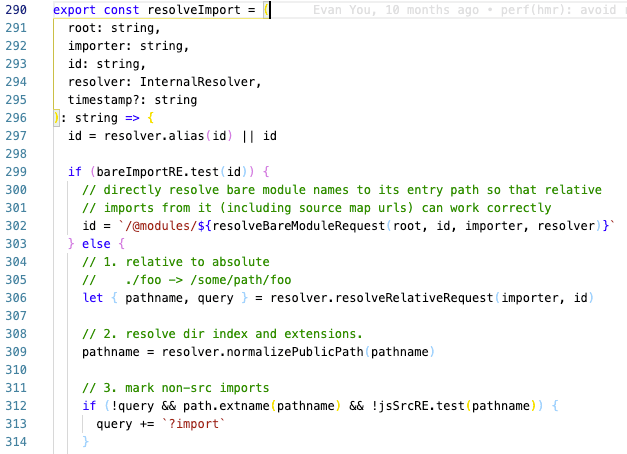This screenshot has height=454, width=627.
Task: Click 'root: string,' parameter on line 291
Action: (x=114, y=28)
